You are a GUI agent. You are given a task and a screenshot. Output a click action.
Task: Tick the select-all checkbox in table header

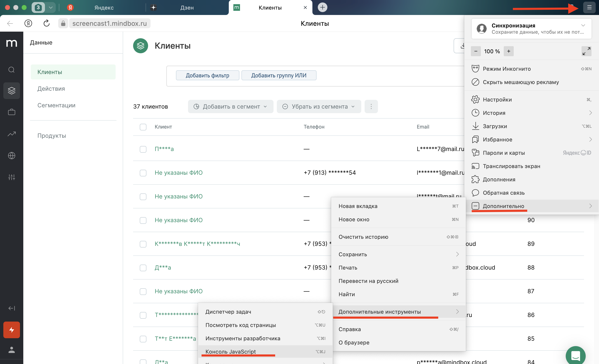coord(143,127)
